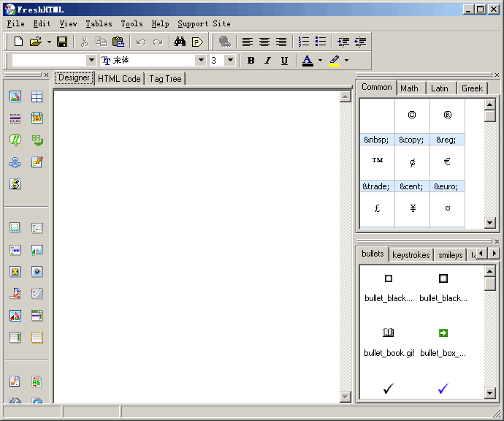The image size is (504, 421).
Task: Open the Help menu
Action: (x=161, y=24)
